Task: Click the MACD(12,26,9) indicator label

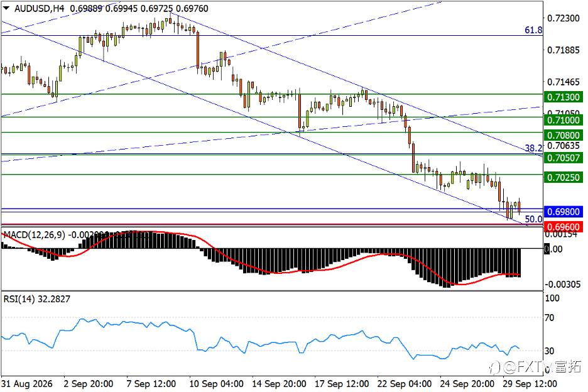Action: 34,235
